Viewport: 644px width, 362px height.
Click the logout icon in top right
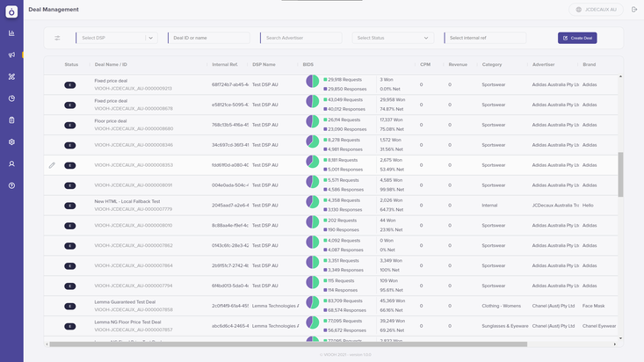pos(634,10)
